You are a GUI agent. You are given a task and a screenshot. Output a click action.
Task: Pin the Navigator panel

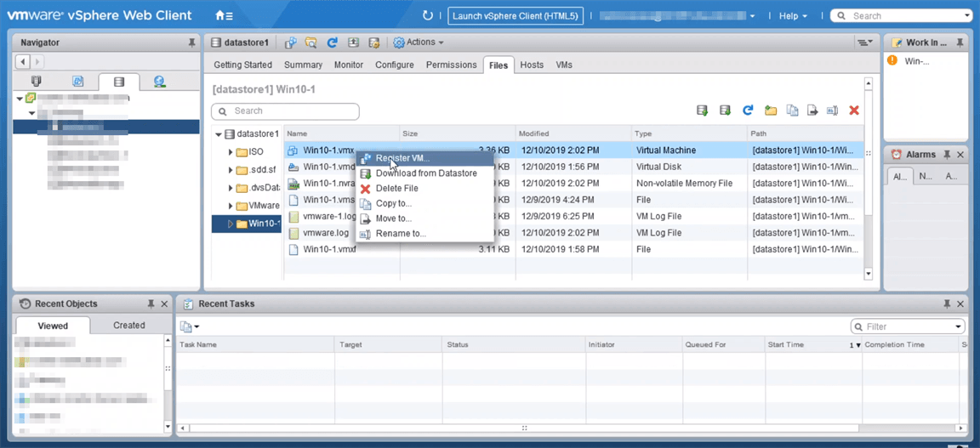(x=191, y=43)
